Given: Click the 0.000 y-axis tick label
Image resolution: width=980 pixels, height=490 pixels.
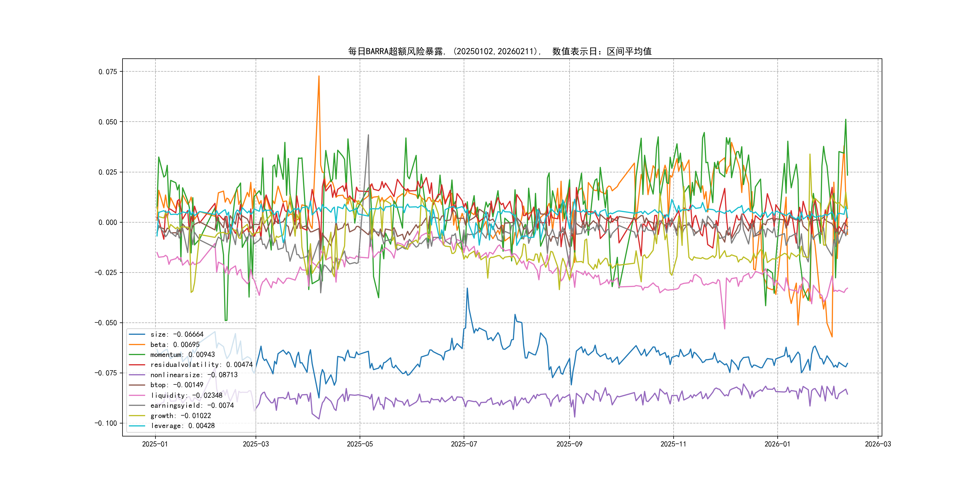Looking at the screenshot, I should (x=108, y=222).
